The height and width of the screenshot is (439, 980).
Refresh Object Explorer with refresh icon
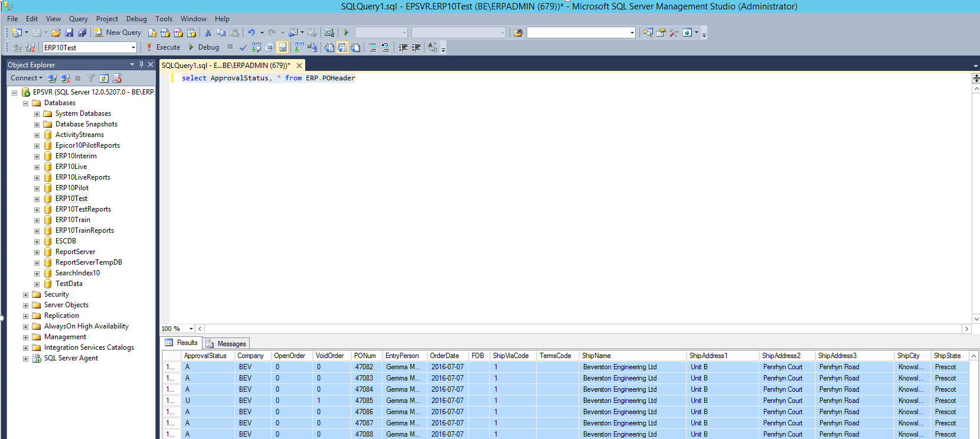[104, 78]
